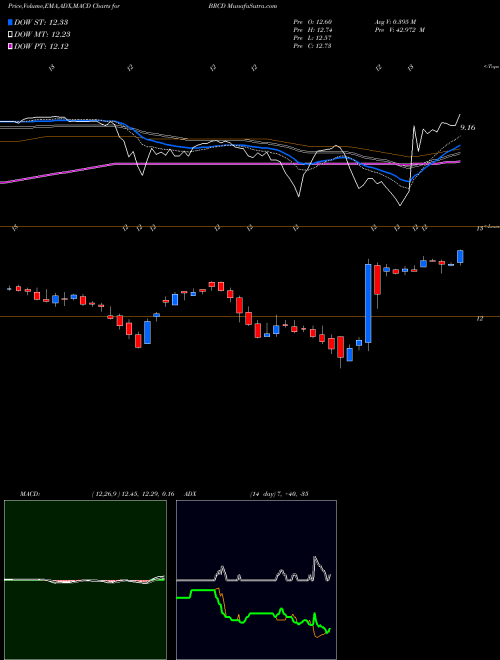Image resolution: width=500 pixels, height=660 pixels.
Task: Click the 9.16 label on the volume line
Action: coord(468,127)
